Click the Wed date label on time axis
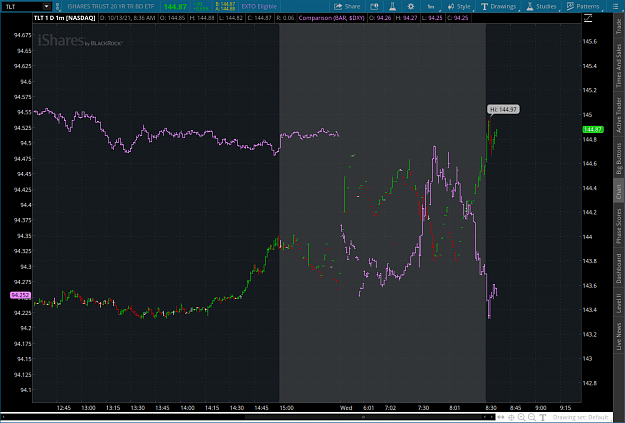This screenshot has width=625, height=423. (x=346, y=407)
